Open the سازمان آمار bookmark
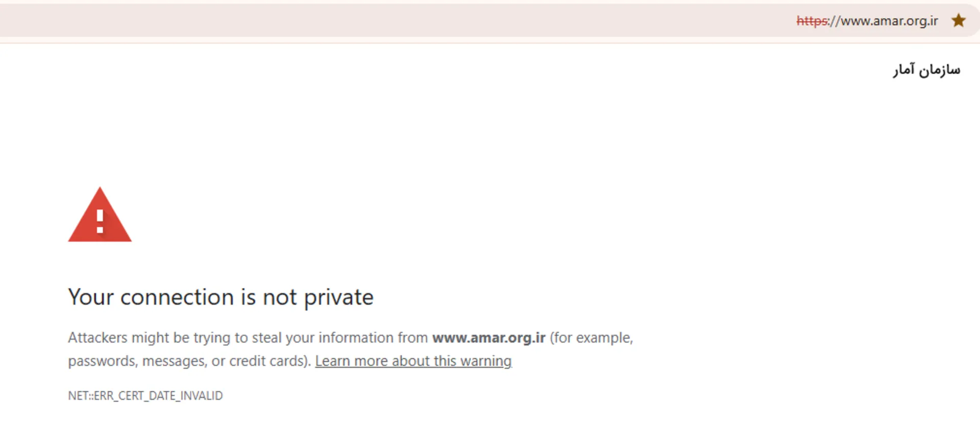The width and height of the screenshot is (980, 427). tap(926, 69)
